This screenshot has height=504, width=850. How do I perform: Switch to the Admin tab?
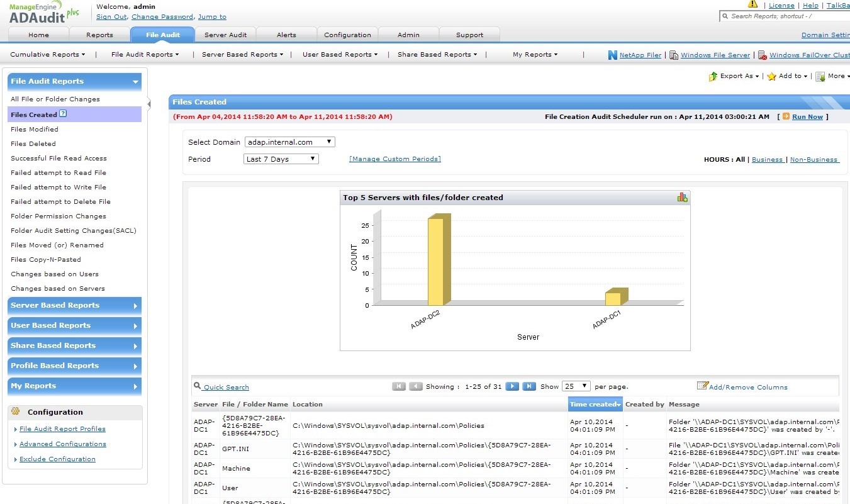point(408,35)
